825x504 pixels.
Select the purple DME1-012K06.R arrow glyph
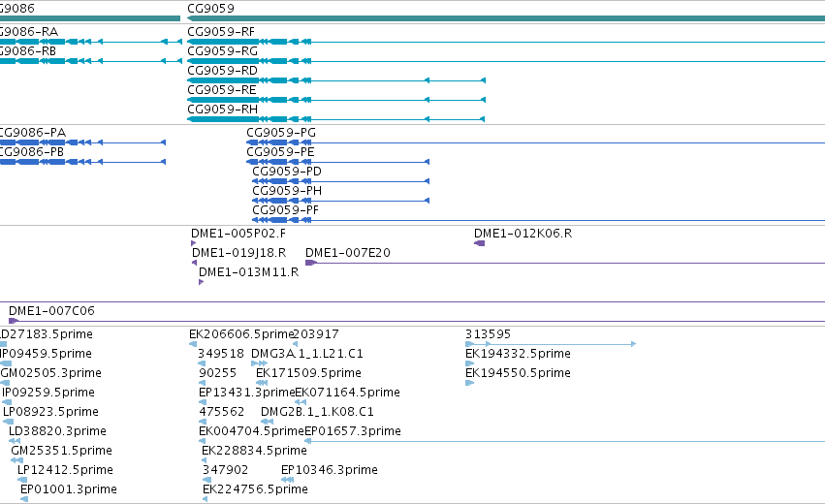click(x=479, y=243)
